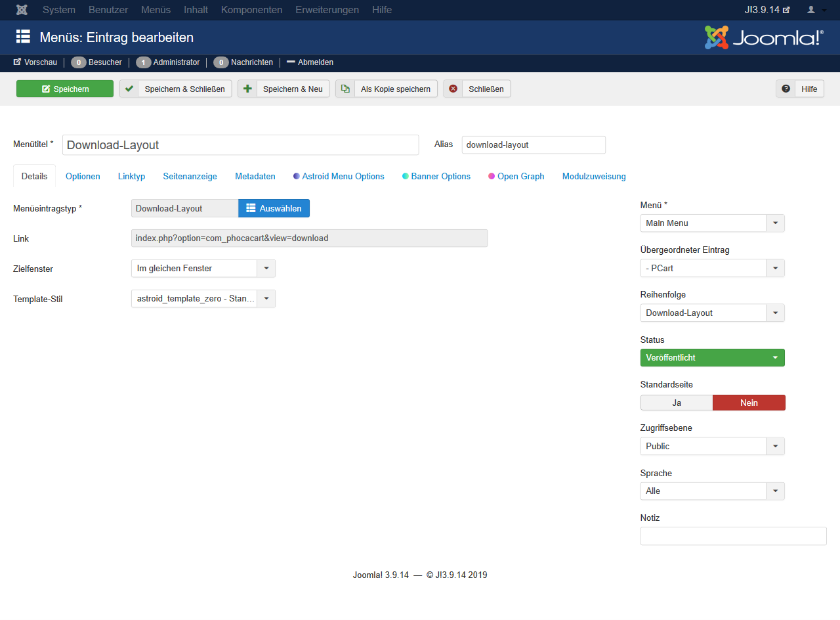
Task: Click the plus icon for Speichern & Neu
Action: point(247,89)
